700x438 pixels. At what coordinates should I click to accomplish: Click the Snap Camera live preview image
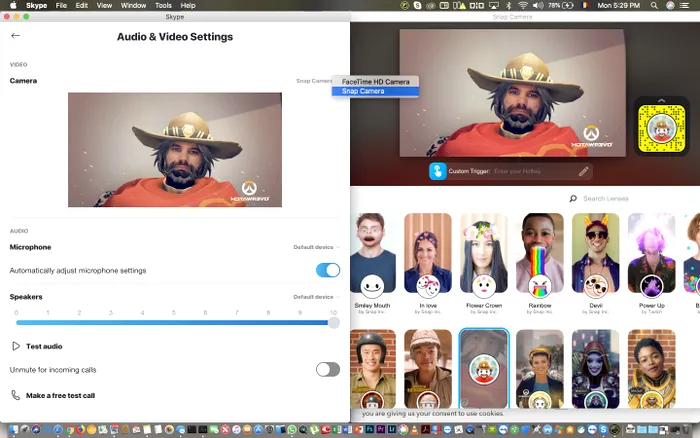tap(512, 93)
